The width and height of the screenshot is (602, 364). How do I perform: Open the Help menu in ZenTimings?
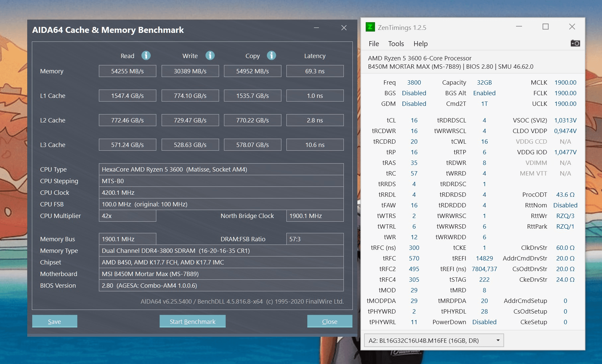tap(420, 43)
